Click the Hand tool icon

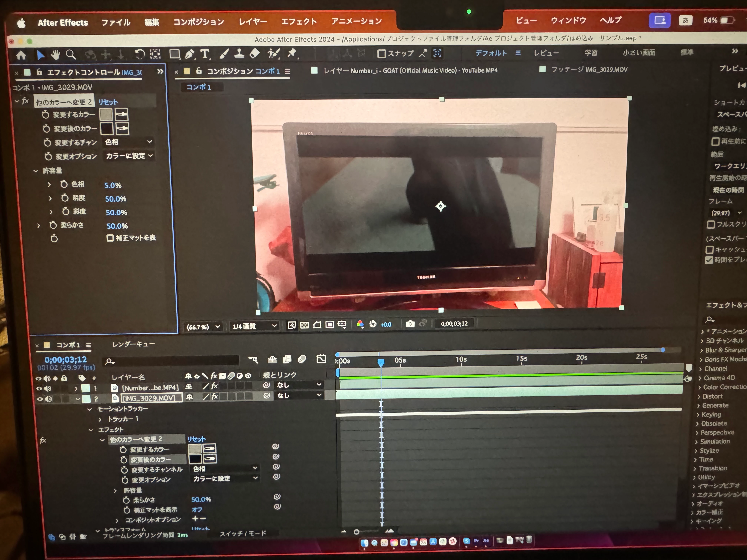[55, 54]
